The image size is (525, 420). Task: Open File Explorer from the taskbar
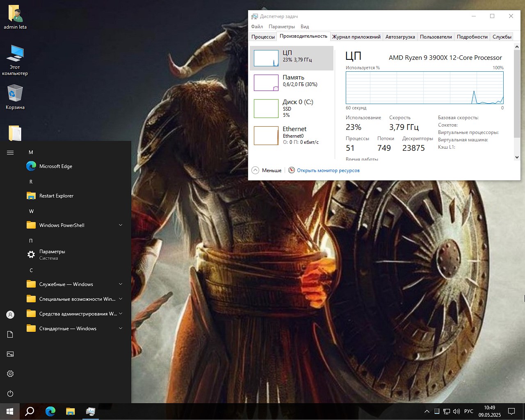71,411
